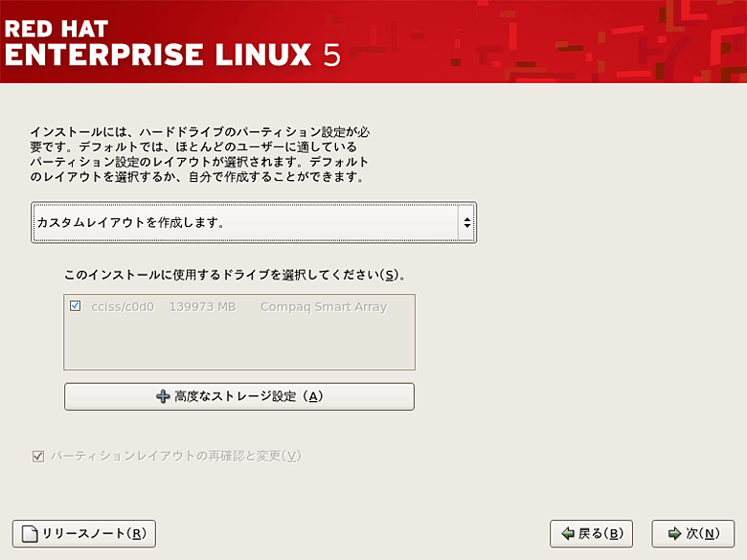Open 高度なストレージ設定 (A) button
The width and height of the screenshot is (747, 560).
click(239, 396)
